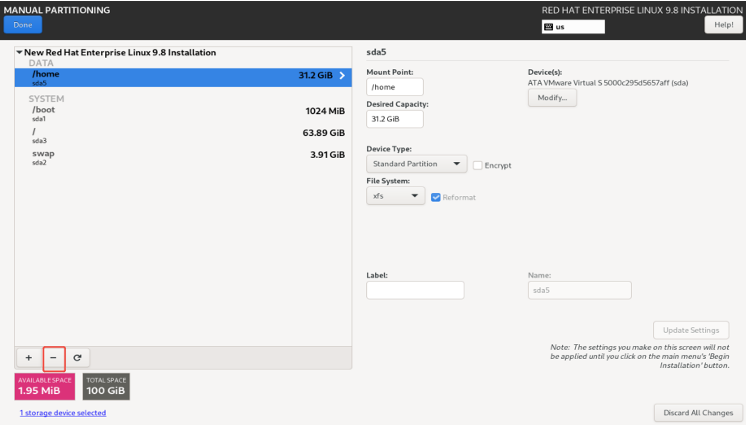Open the xfs File System dropdown
746x425 pixels.
pos(395,196)
